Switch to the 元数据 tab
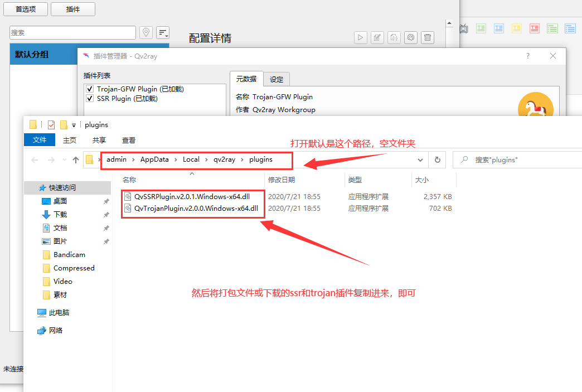The height and width of the screenshot is (392, 582). [x=246, y=79]
